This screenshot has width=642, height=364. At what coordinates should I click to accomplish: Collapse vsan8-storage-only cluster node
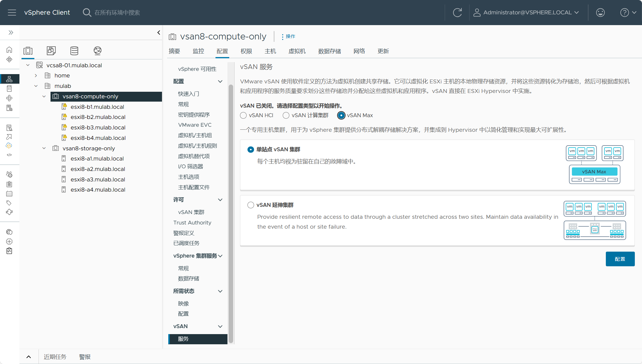tap(44, 148)
